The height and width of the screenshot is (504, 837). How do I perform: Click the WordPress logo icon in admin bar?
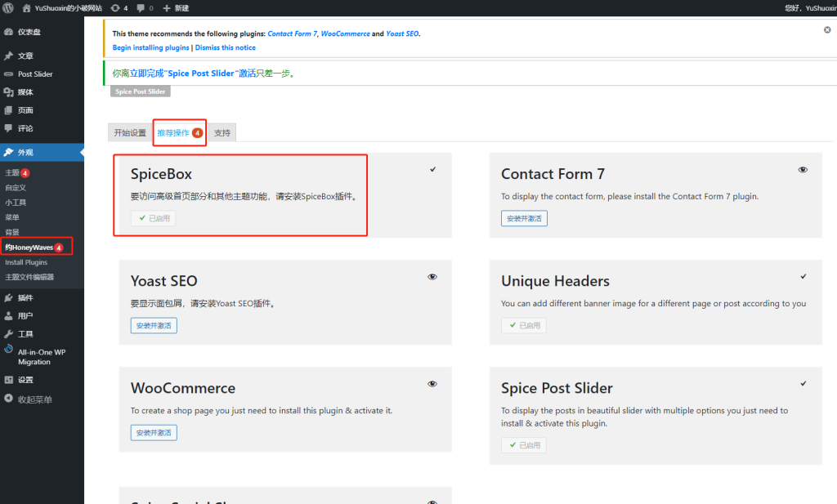8,7
